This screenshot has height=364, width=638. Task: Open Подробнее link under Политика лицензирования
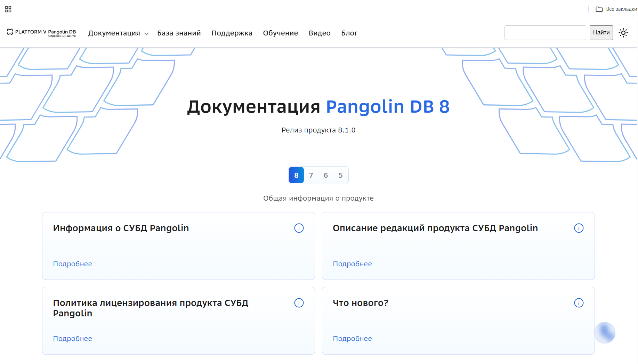coord(72,339)
